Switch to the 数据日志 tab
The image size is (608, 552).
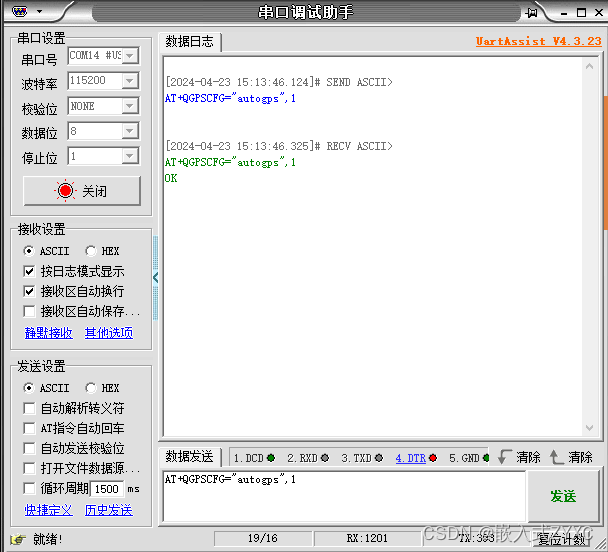click(x=190, y=41)
